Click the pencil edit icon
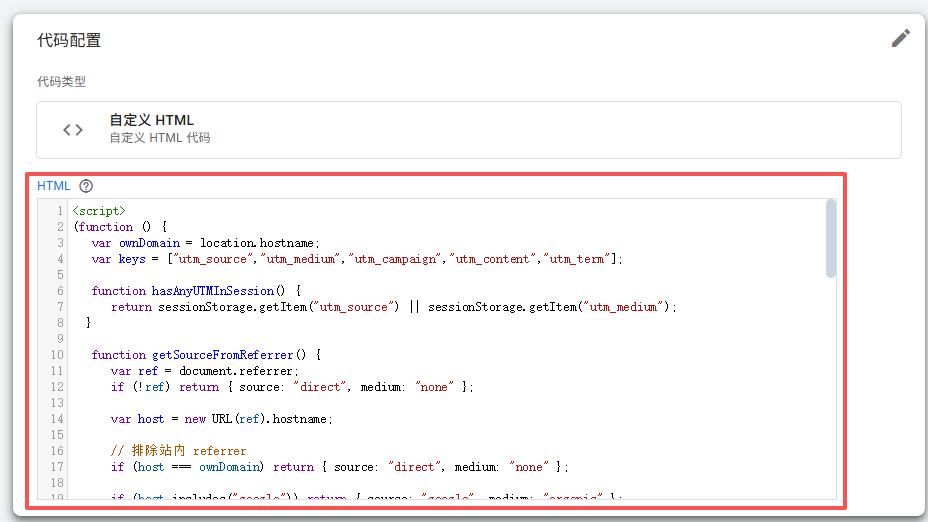Image resolution: width=928 pixels, height=522 pixels. tap(901, 38)
